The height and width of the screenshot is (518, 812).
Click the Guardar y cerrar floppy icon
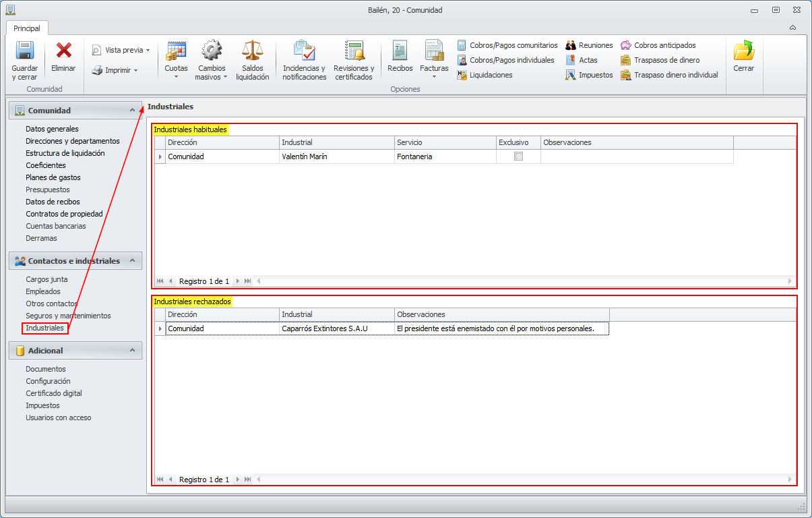point(25,51)
